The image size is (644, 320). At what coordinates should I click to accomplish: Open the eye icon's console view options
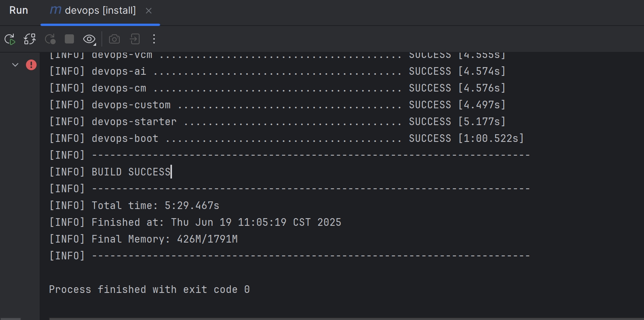point(89,39)
